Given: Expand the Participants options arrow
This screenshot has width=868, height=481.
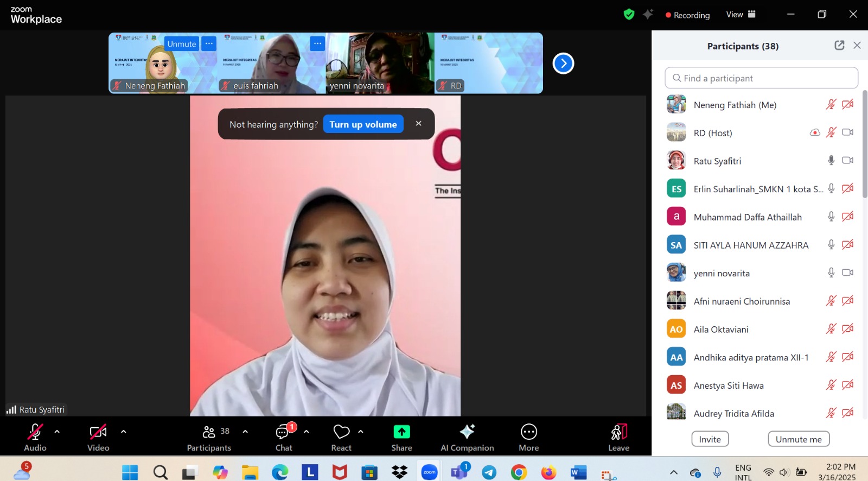Looking at the screenshot, I should (245, 432).
